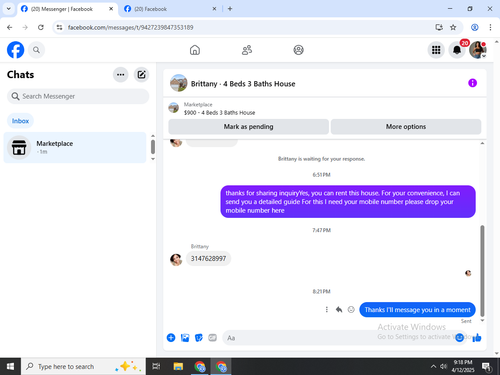The height and width of the screenshot is (375, 500).
Task: Click the small seen-receipt avatar in the chat
Action: (468, 273)
